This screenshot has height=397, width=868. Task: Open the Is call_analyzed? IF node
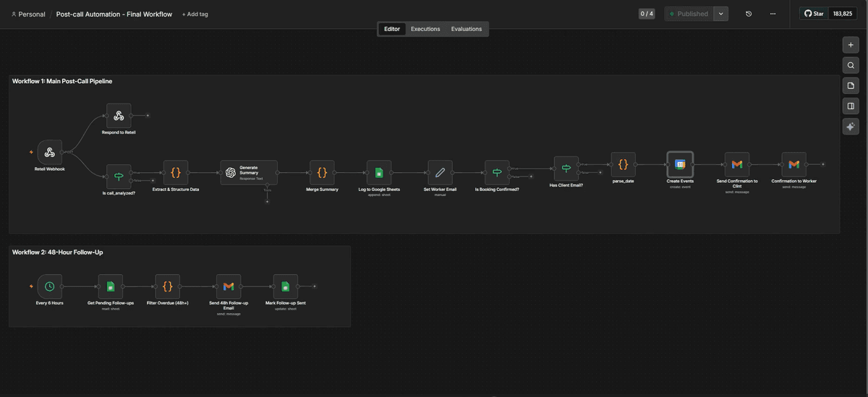tap(119, 176)
